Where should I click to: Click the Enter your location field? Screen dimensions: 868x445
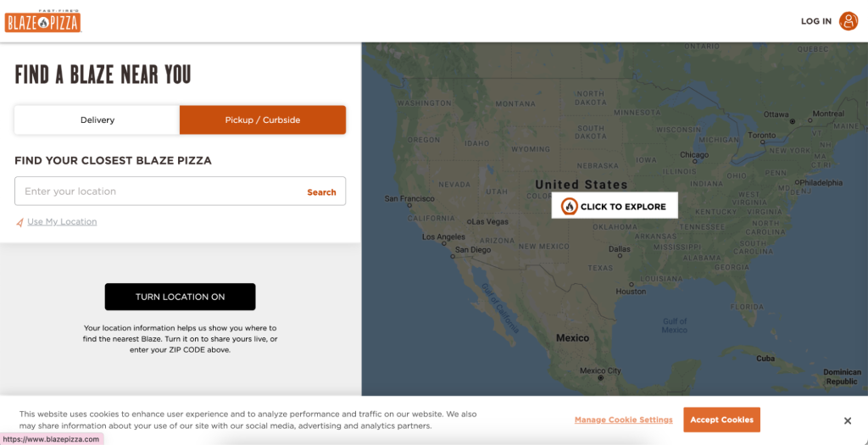(160, 192)
